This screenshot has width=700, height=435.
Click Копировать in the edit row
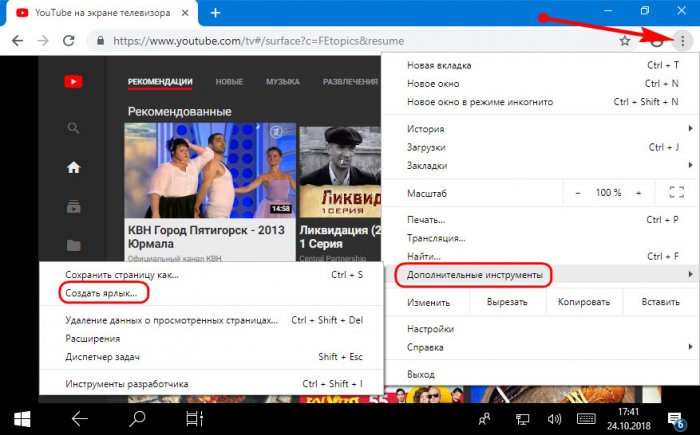(584, 302)
